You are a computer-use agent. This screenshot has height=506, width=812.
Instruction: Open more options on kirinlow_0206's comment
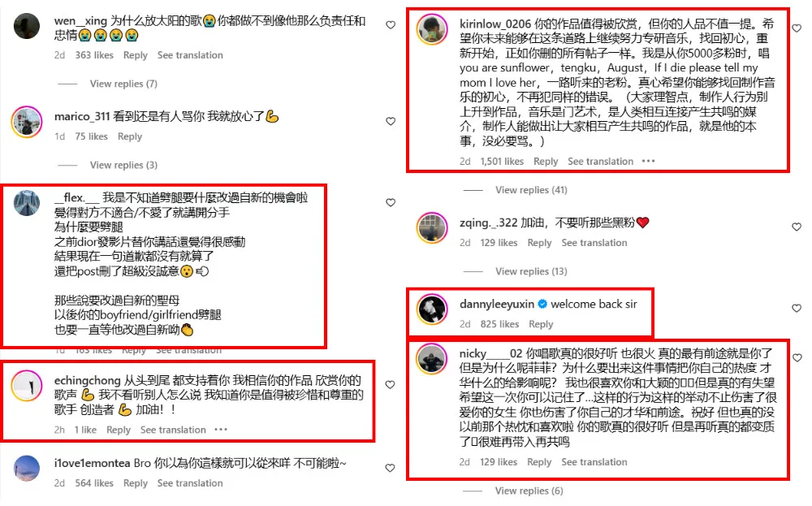(x=648, y=161)
